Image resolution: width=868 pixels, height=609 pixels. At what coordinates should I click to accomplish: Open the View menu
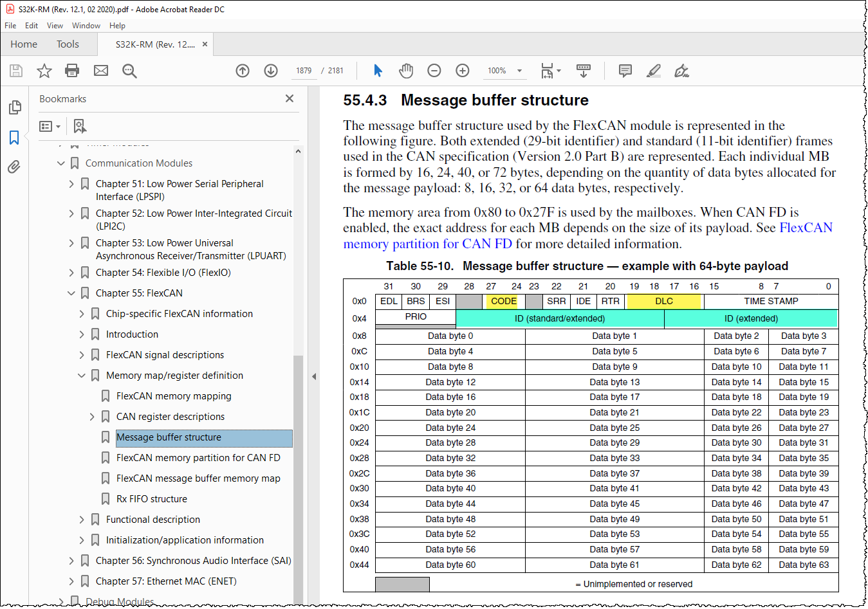(55, 26)
